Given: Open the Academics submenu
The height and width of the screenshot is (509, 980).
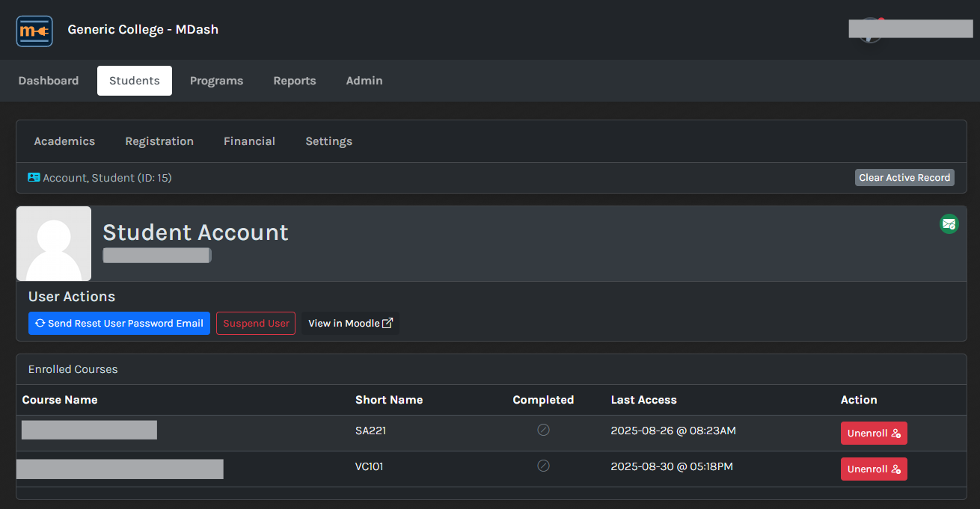Looking at the screenshot, I should 64,141.
